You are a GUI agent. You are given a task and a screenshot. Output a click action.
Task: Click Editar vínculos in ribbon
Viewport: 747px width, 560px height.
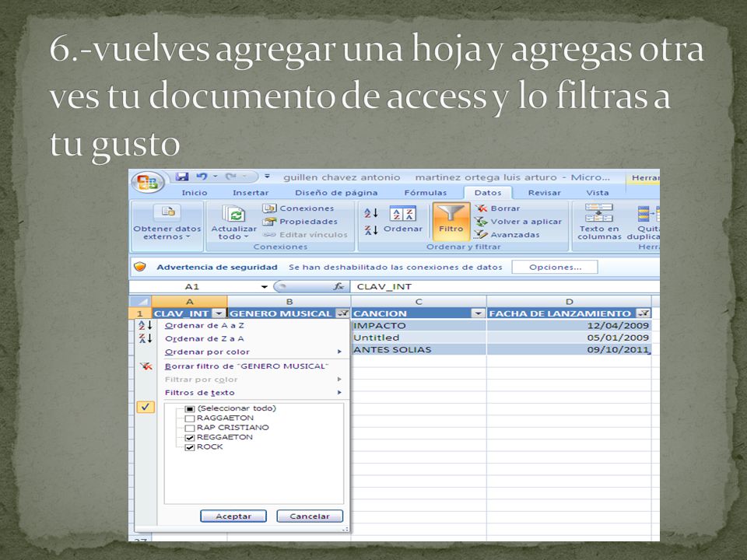305,235
